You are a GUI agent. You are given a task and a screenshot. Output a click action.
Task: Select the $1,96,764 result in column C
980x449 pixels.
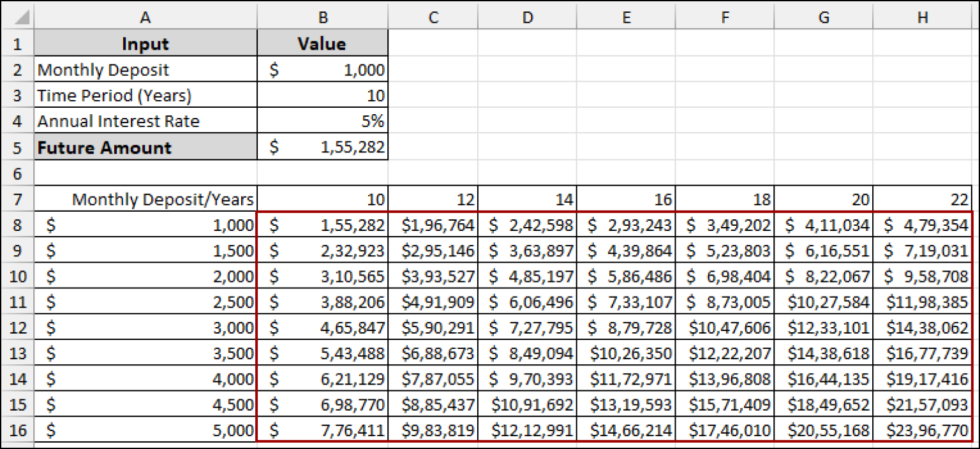click(x=433, y=224)
